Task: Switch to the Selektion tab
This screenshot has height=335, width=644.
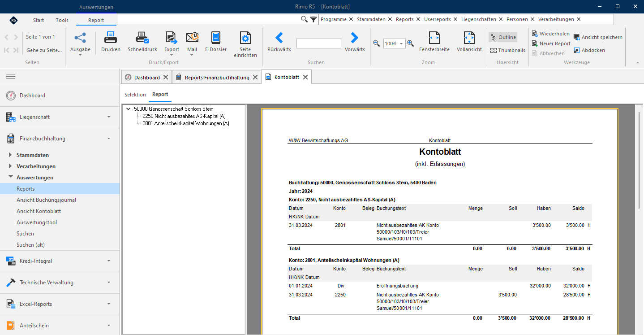Action: click(135, 95)
